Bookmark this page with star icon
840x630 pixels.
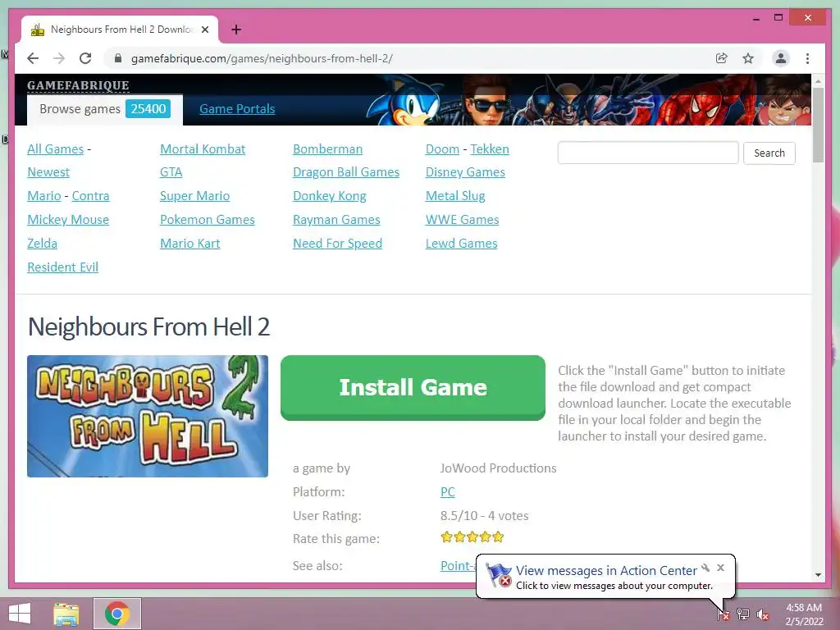748,58
